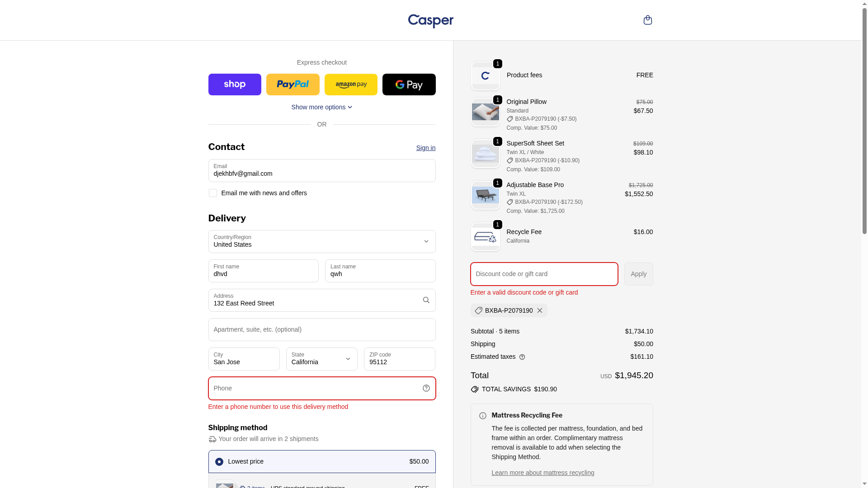This screenshot has height=488, width=868.
Task: Remove the BXBA-P2079190 discount code
Action: point(540,310)
